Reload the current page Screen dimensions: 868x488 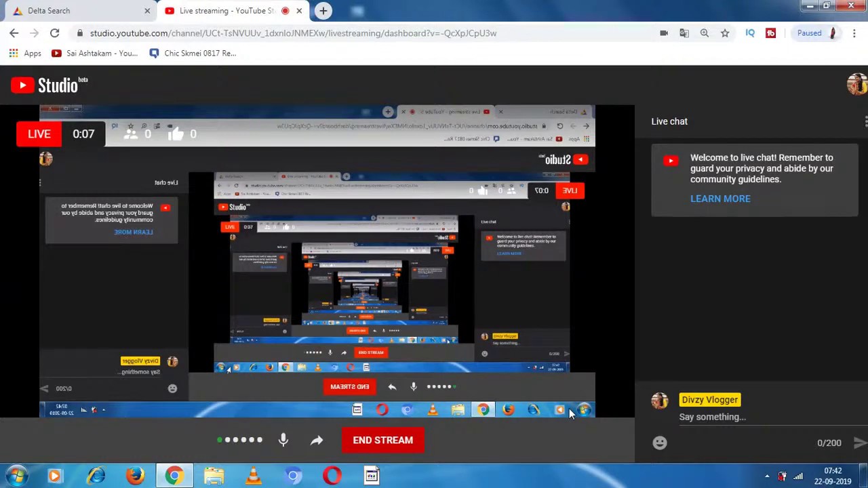54,33
